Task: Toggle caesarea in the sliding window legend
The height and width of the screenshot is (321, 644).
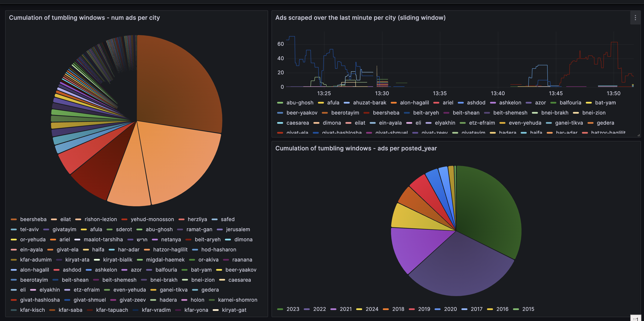Action: click(x=298, y=123)
